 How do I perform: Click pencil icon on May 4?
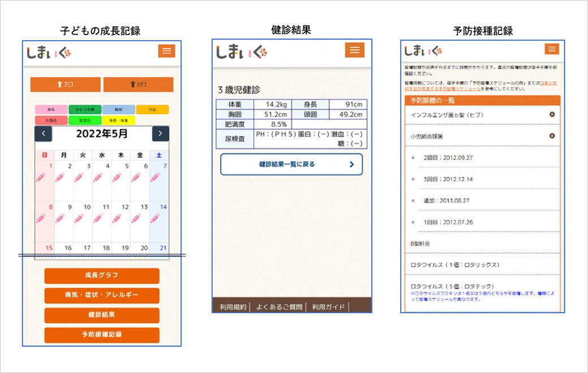tap(98, 177)
